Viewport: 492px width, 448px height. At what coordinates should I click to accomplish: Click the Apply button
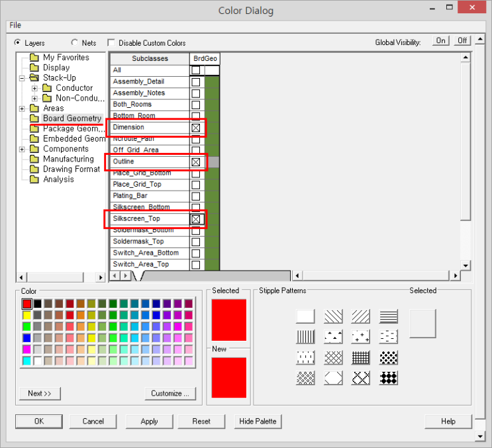coord(149,421)
